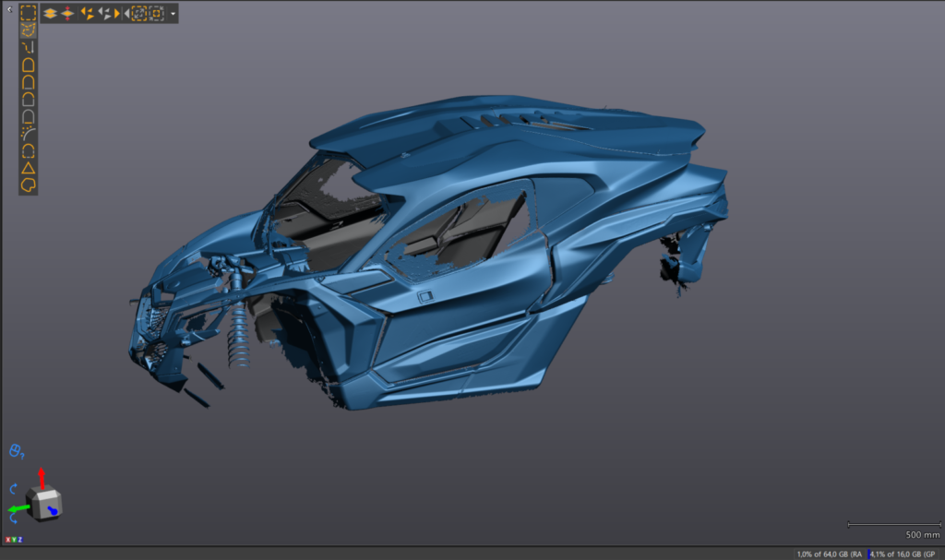Select the rectangle selection tool

(29, 13)
